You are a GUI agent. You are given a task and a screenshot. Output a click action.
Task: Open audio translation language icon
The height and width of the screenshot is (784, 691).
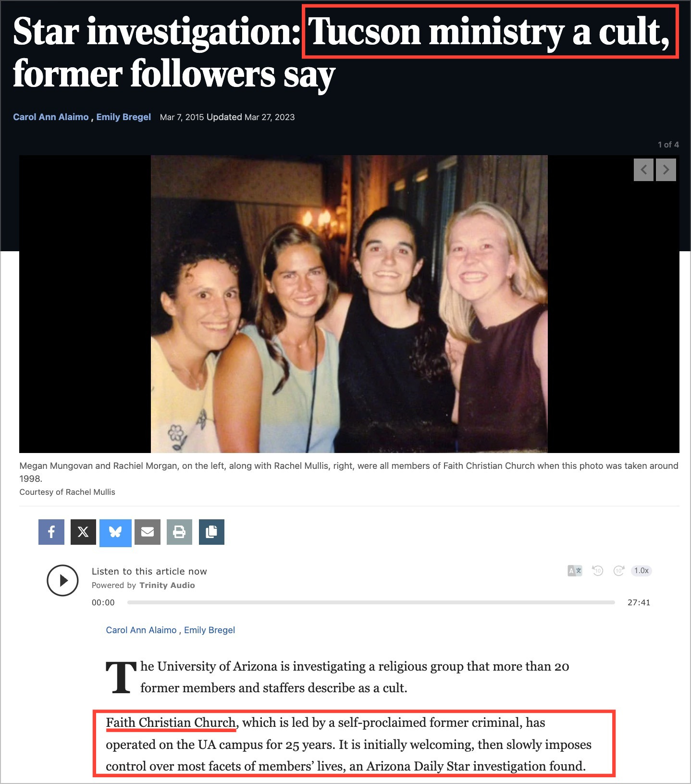(x=575, y=571)
